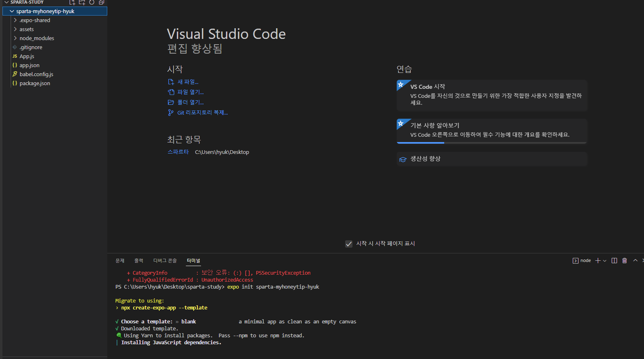The image size is (644, 359).
Task: Click the 새 파일... link
Action: pos(188,82)
